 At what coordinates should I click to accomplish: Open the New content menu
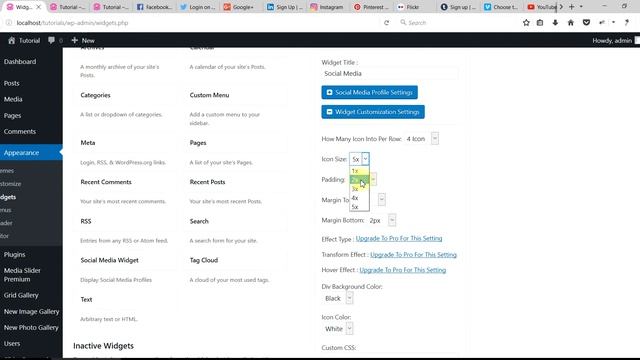[x=83, y=40]
